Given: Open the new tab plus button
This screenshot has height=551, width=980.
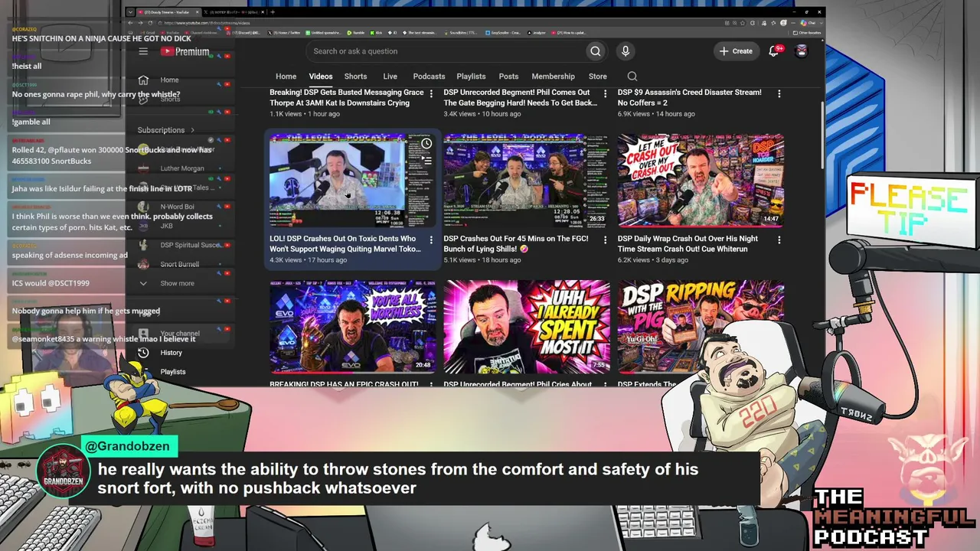Looking at the screenshot, I should (273, 12).
